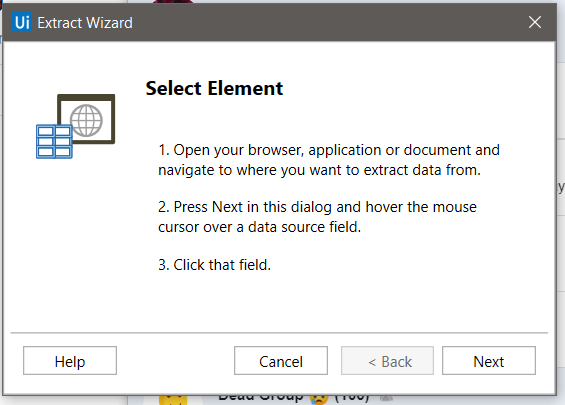Click the browser window frame illustration
The height and width of the screenshot is (405, 565).
(86, 119)
